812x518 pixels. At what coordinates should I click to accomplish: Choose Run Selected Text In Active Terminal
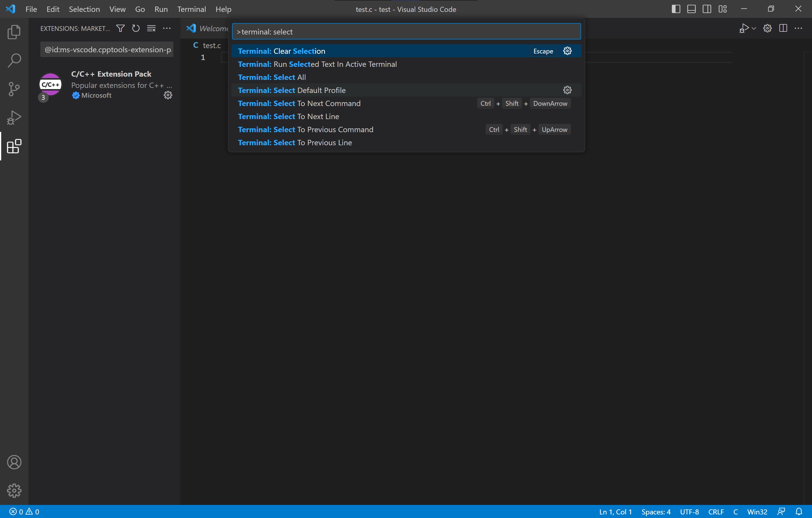(406, 64)
